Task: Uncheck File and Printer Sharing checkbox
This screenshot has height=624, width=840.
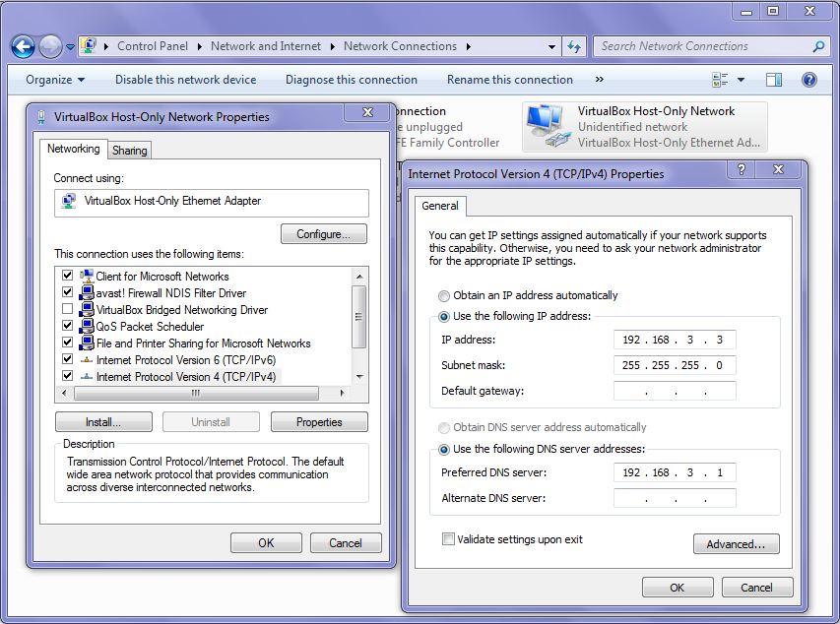Action: point(67,342)
